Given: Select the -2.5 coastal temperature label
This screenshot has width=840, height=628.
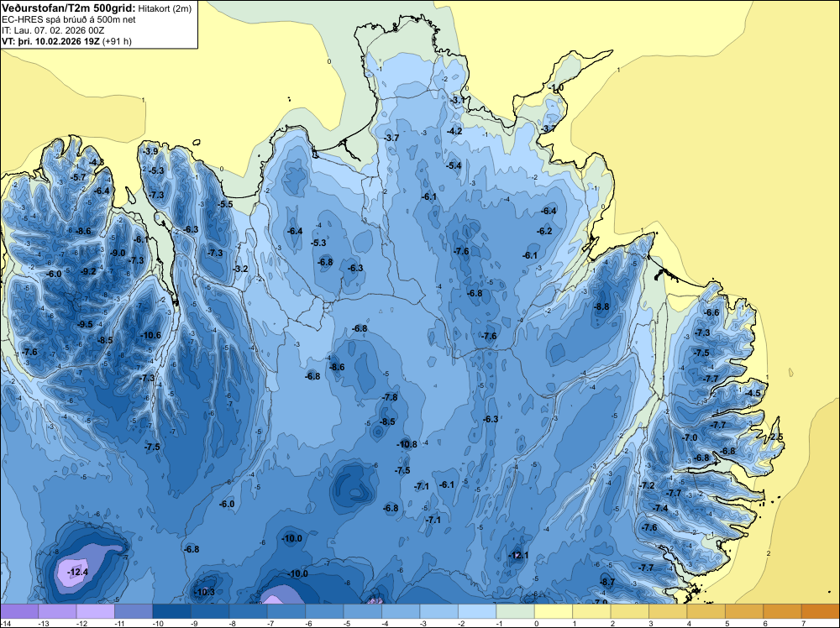Looking at the screenshot, I should point(775,437).
